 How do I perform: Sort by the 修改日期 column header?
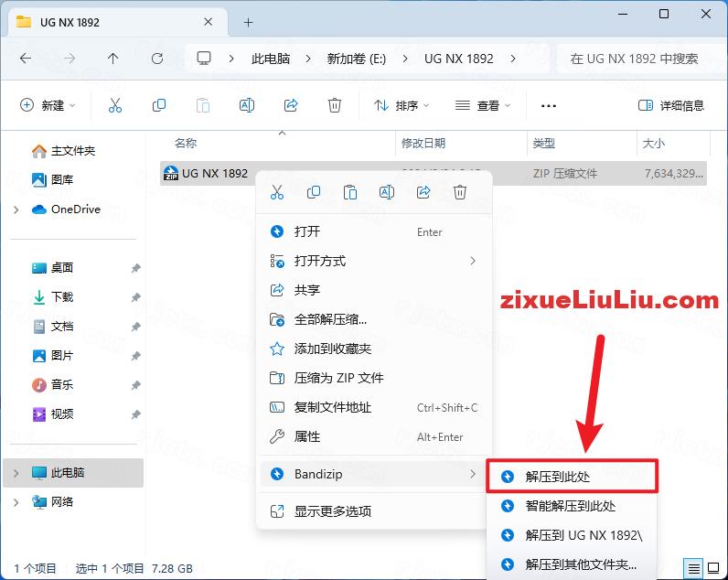[x=423, y=143]
